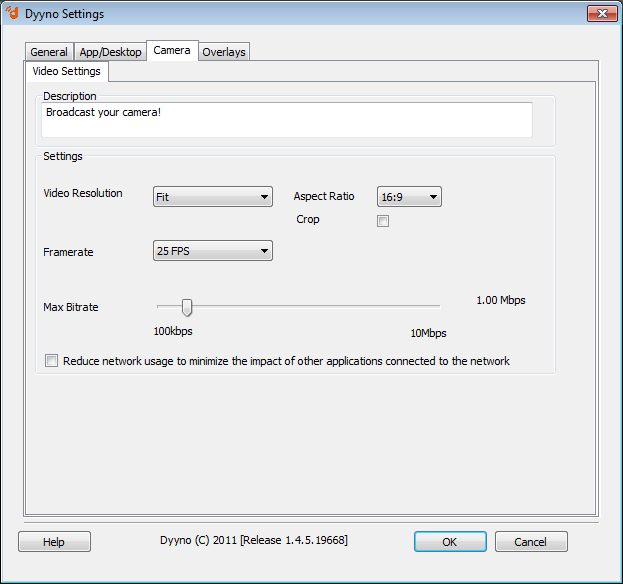Select the Overlays tab
Screen dimensions: 623x584
[x=224, y=52]
